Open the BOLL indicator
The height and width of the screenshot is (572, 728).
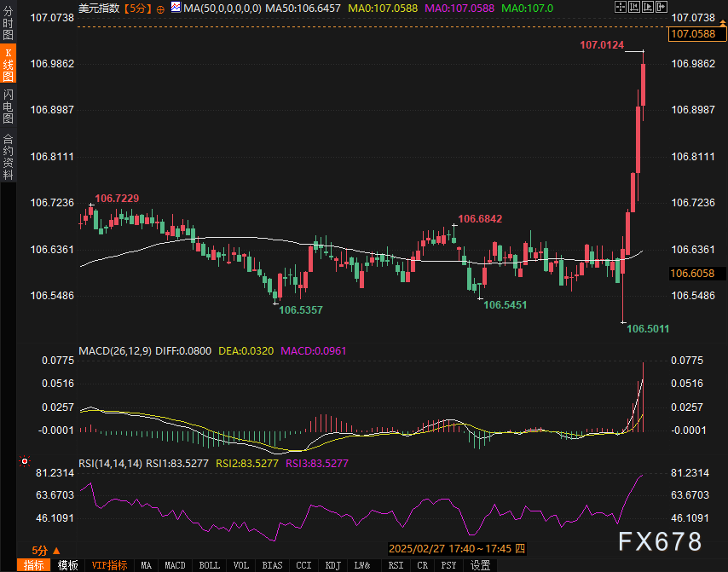tap(209, 565)
